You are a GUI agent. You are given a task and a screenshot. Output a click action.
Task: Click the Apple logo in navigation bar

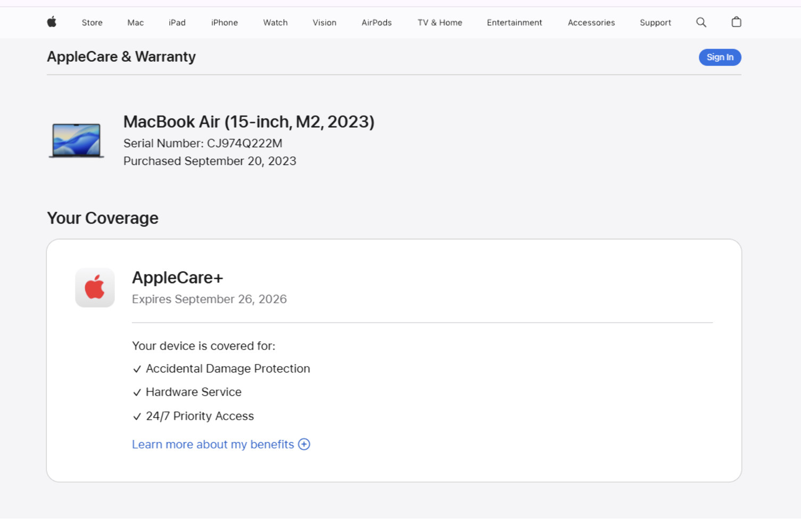(x=52, y=22)
